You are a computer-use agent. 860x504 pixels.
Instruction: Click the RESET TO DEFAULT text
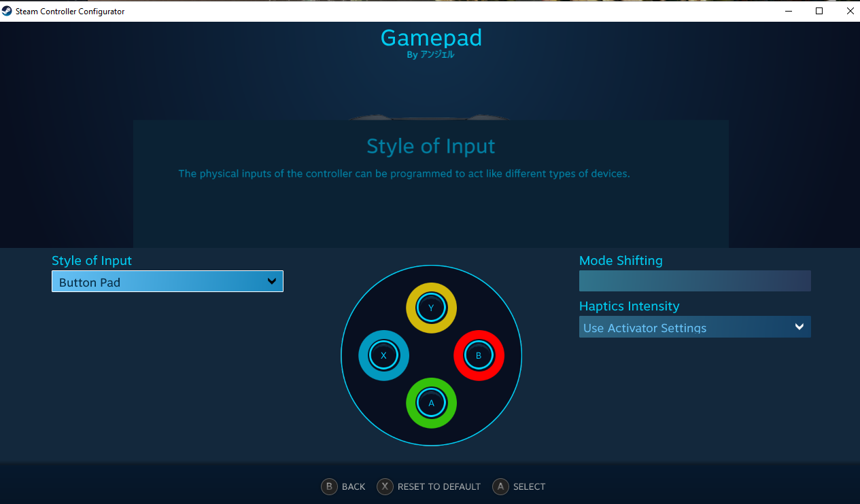(x=438, y=487)
